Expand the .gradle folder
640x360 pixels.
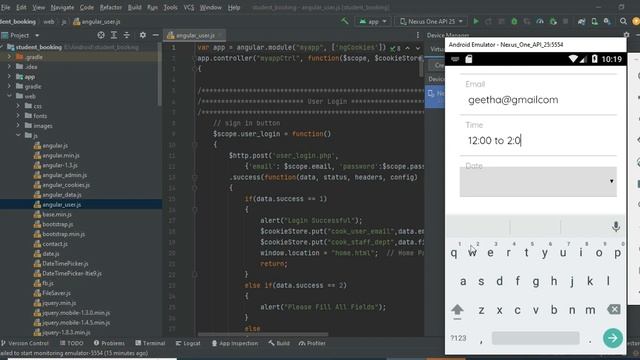click(x=9, y=57)
